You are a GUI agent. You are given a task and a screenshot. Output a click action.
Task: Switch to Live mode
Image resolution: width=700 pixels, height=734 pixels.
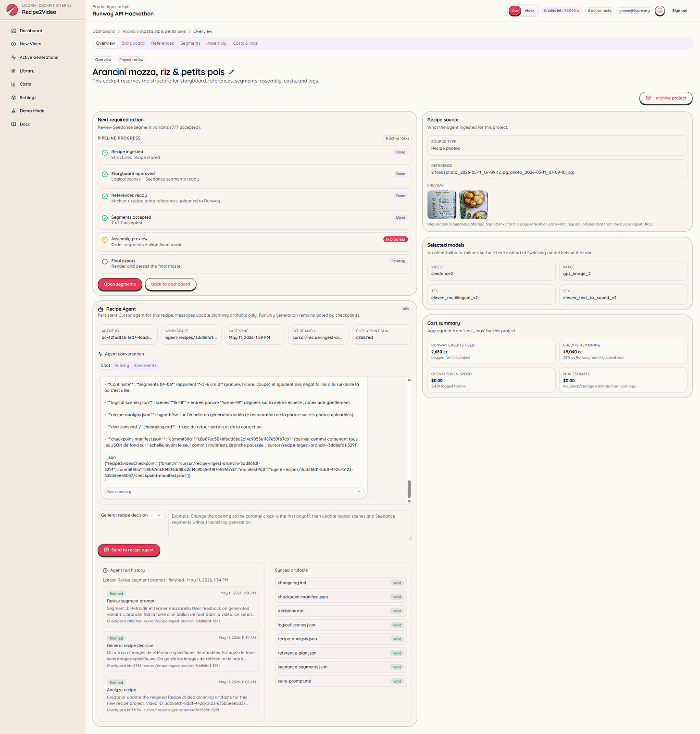coord(515,11)
